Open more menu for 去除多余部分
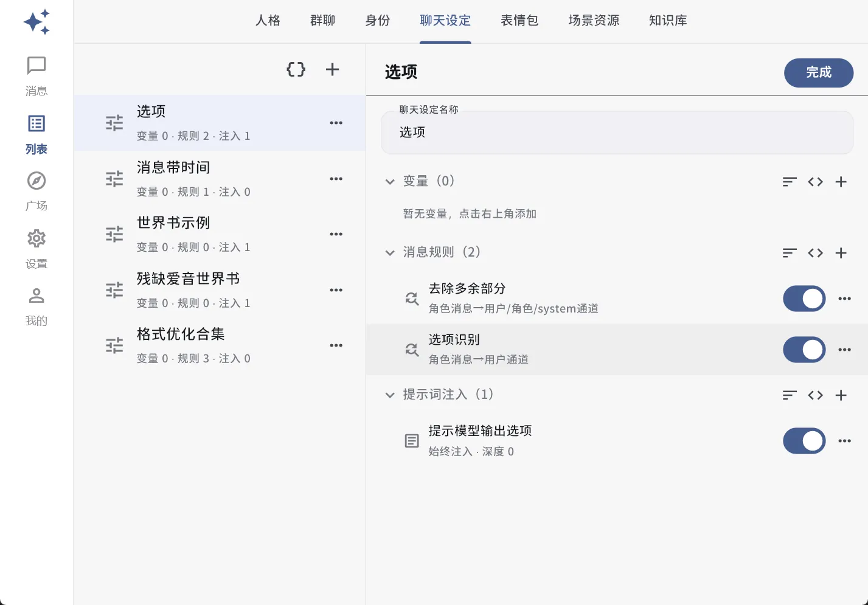Image resolution: width=868 pixels, height=605 pixels. click(845, 299)
